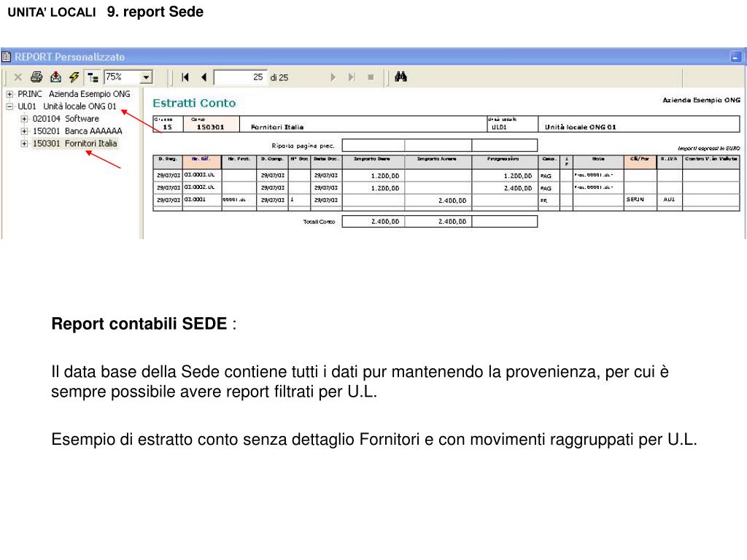Select PRINC Azienda Esempio ONG tree item
Screen dimensions: 747x560
coord(74,94)
